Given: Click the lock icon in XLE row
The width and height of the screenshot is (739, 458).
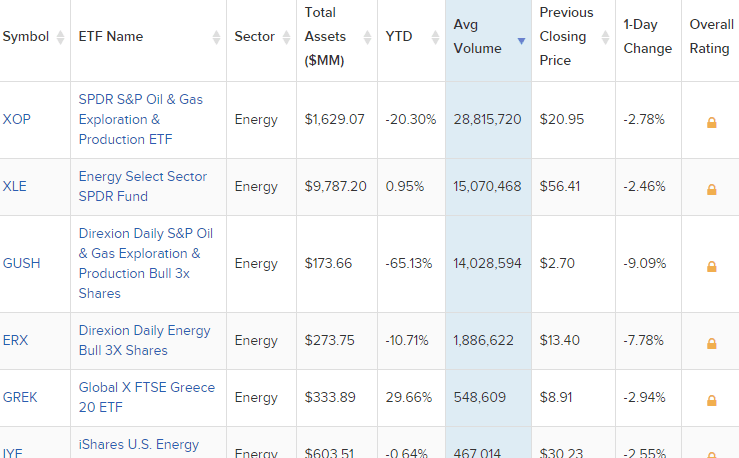Looking at the screenshot, I should 712,189.
